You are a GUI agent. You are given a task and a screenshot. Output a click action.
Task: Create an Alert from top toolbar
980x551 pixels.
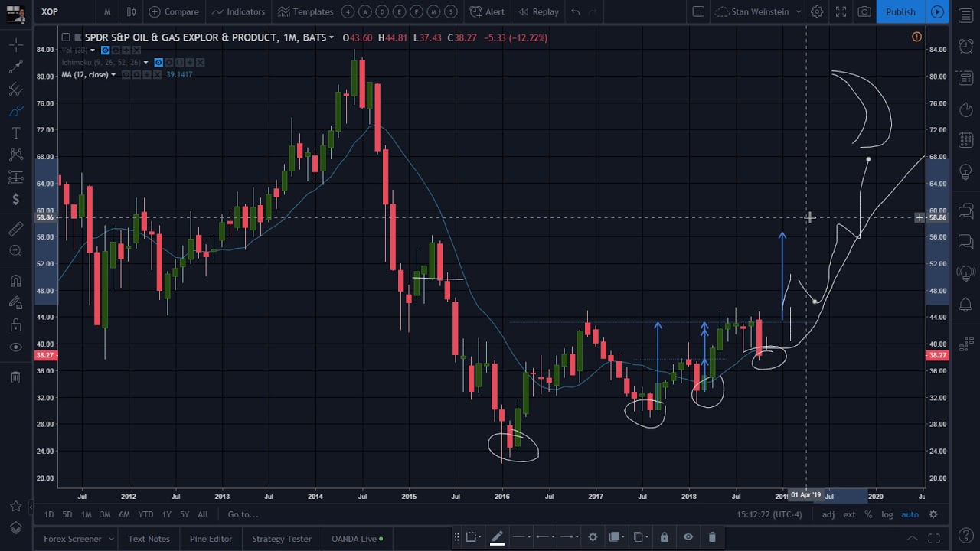point(487,11)
